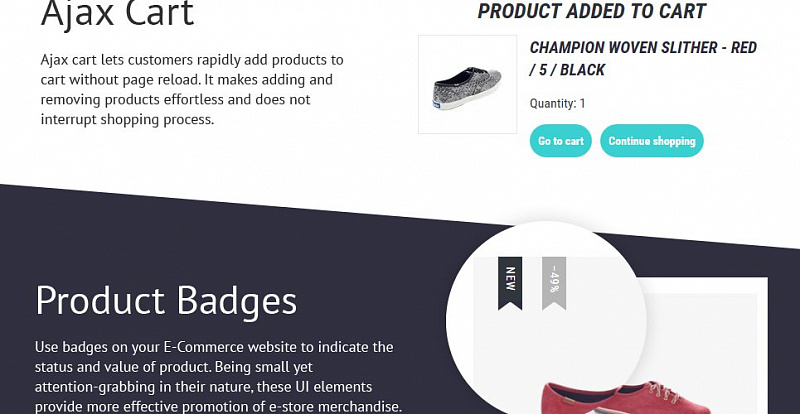
Task: Click the Ajax cart description paragraph
Action: point(192,89)
